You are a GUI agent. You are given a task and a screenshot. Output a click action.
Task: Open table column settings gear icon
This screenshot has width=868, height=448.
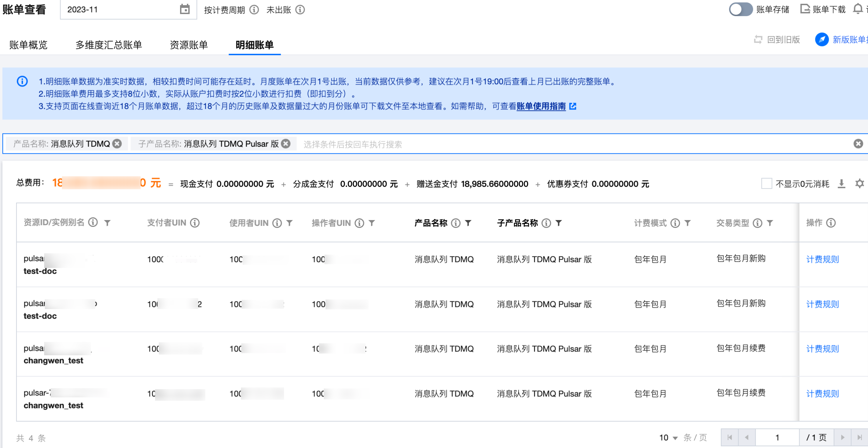(x=859, y=184)
